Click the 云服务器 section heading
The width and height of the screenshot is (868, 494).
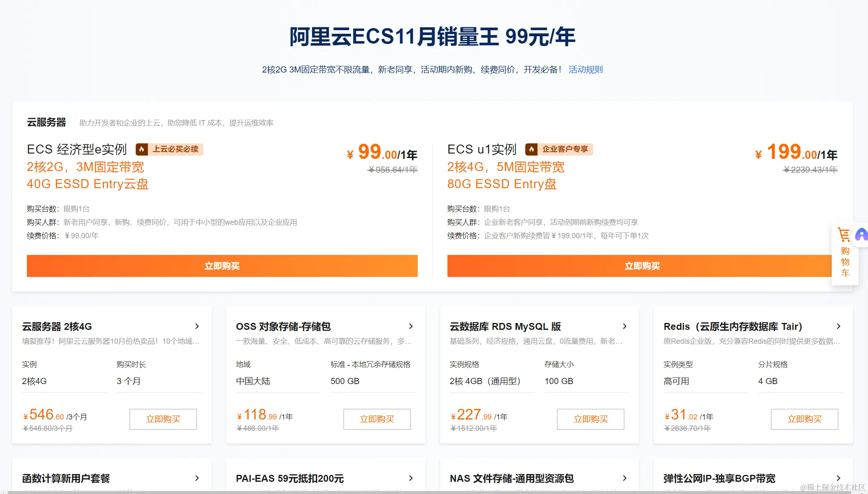point(46,122)
